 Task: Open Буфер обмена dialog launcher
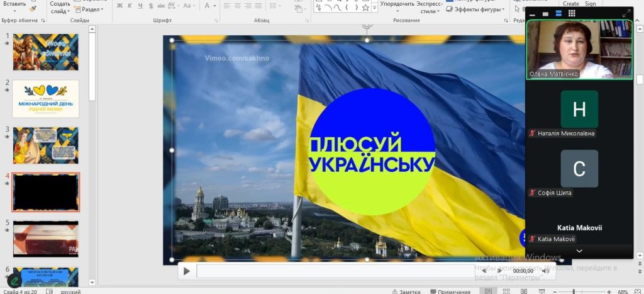(43, 21)
